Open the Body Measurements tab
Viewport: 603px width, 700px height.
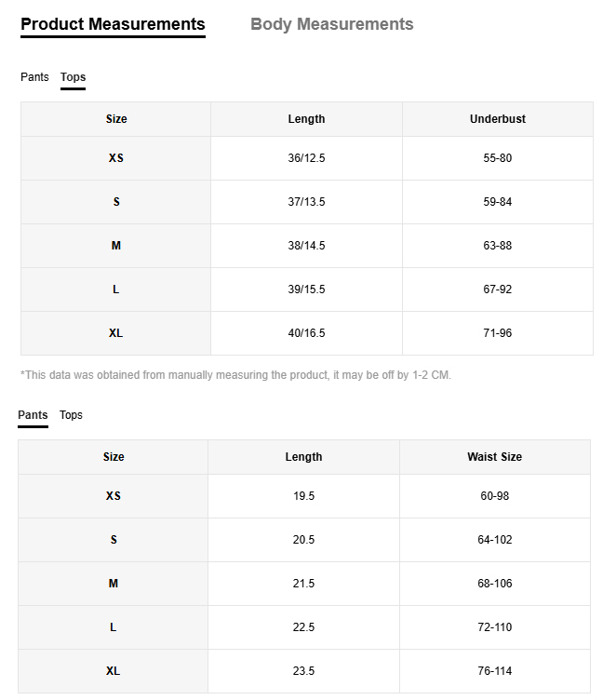tap(331, 24)
